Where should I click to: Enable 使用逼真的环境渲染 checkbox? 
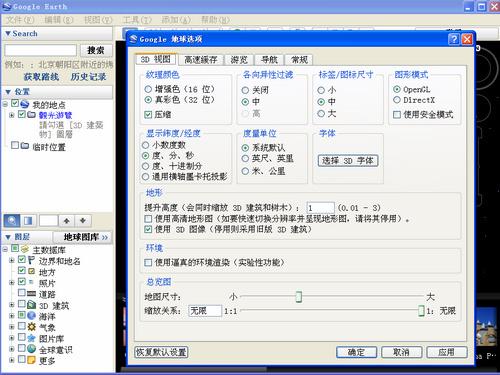pos(148,263)
